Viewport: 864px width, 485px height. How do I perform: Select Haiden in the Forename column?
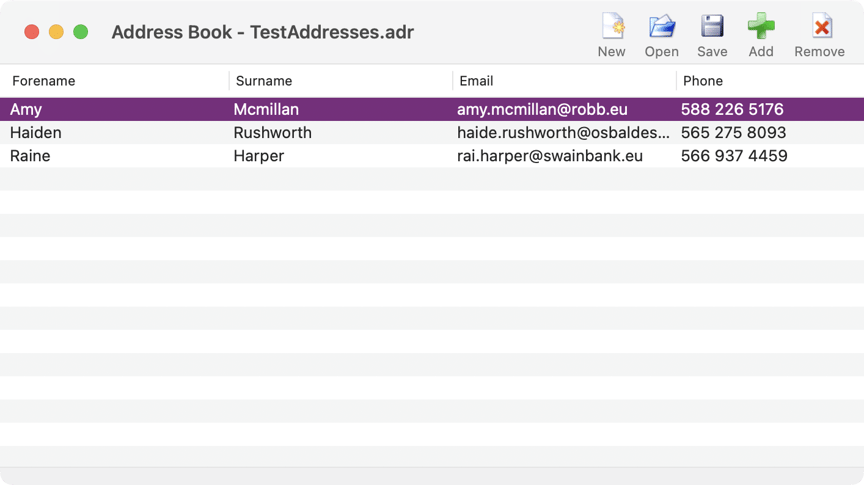[36, 133]
